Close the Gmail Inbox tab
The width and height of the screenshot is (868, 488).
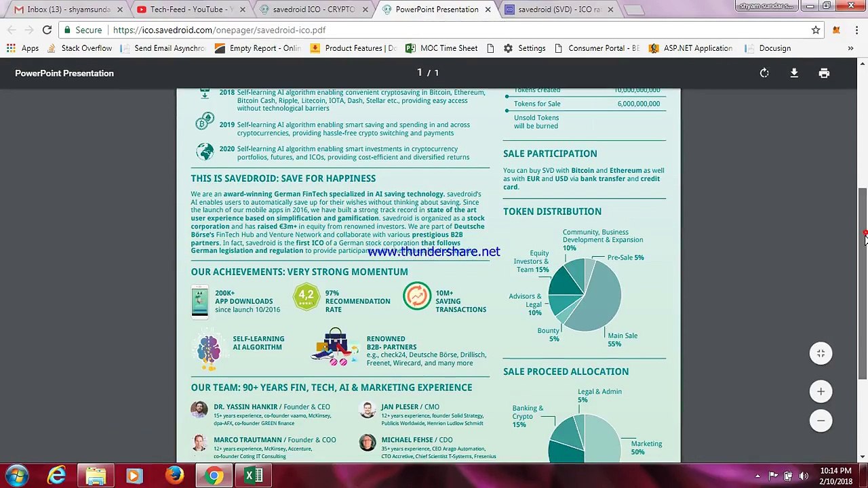click(x=120, y=9)
